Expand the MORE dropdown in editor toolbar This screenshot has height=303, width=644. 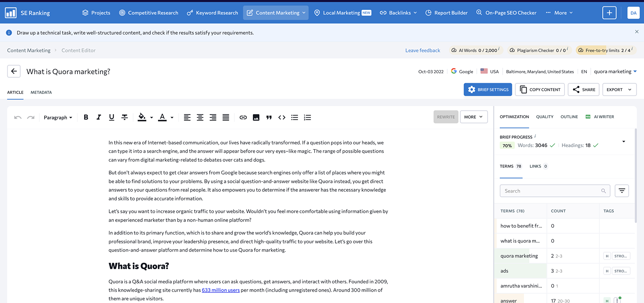[474, 117]
